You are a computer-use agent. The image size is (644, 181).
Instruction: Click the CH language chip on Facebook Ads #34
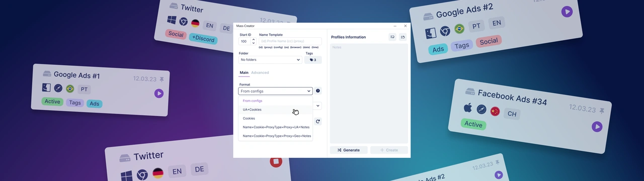click(x=512, y=114)
